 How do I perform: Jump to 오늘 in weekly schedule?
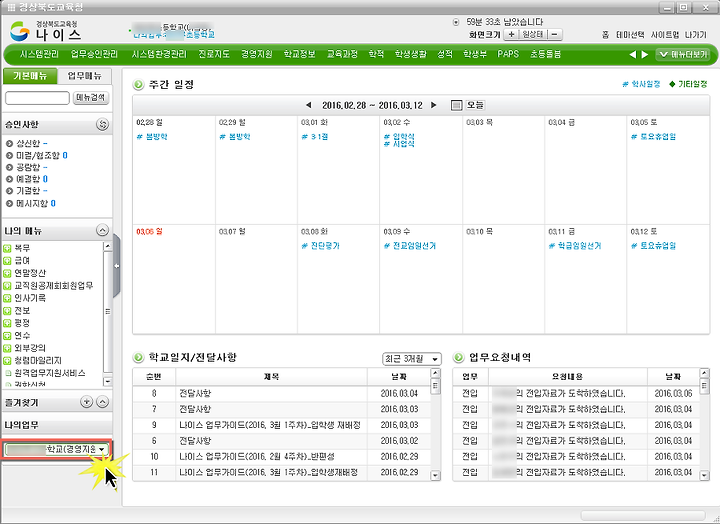475,105
